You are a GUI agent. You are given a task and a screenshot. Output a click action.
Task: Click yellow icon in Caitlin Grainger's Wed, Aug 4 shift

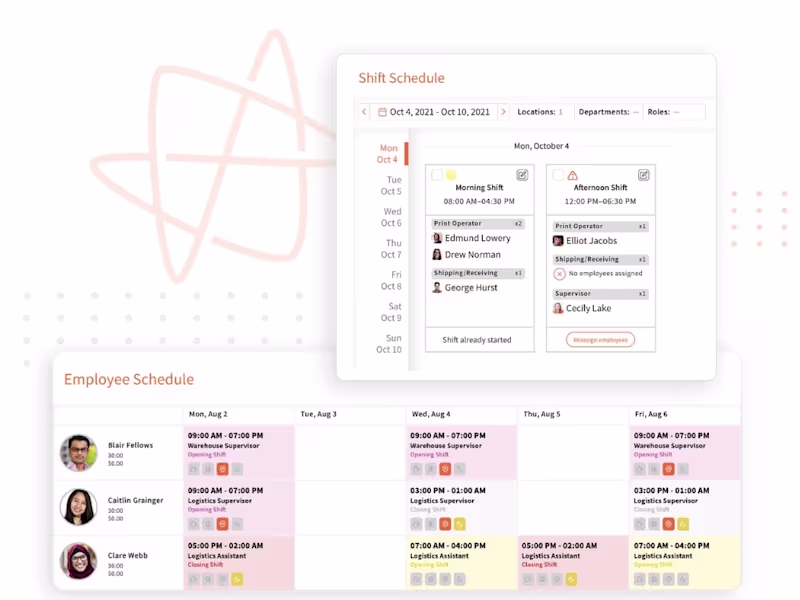(460, 524)
